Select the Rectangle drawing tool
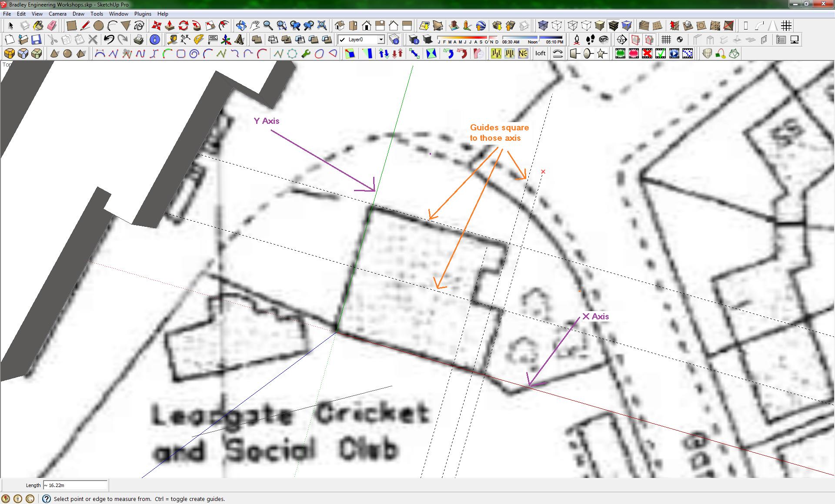Image resolution: width=835 pixels, height=504 pixels. [x=72, y=26]
